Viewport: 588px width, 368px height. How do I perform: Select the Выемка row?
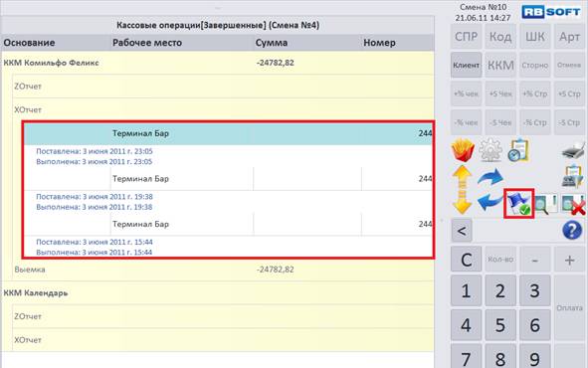(224, 270)
